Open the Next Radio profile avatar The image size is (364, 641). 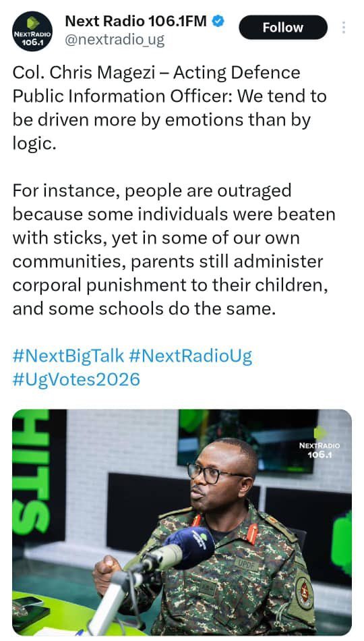point(32,31)
